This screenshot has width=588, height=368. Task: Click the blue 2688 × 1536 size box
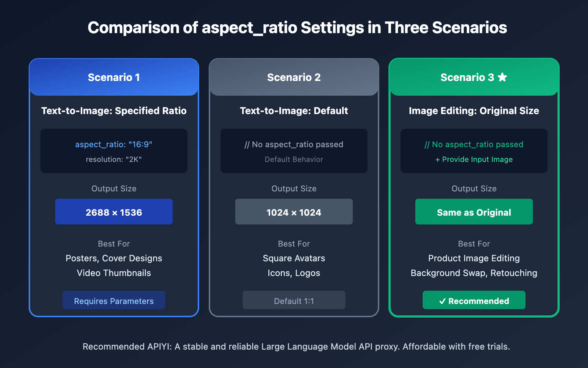point(114,212)
